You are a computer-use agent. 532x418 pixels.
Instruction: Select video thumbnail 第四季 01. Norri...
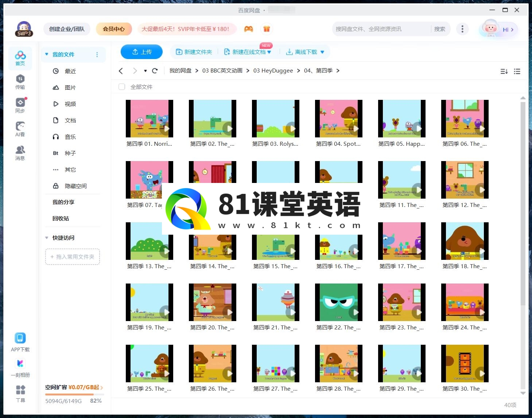pyautogui.click(x=149, y=118)
